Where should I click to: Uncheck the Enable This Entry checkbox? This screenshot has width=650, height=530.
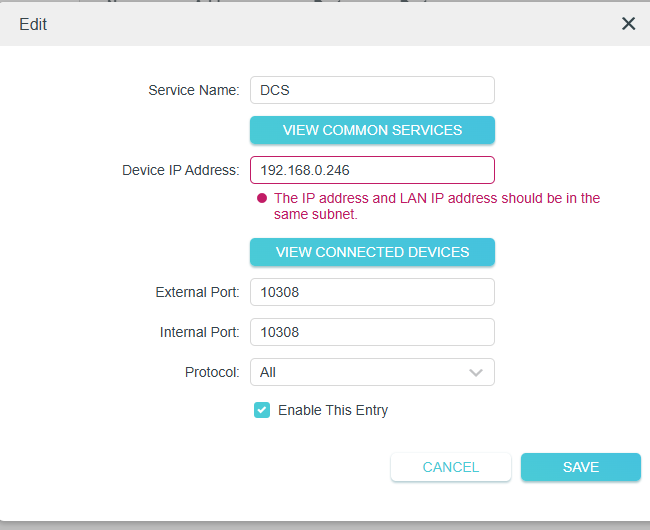(x=262, y=410)
